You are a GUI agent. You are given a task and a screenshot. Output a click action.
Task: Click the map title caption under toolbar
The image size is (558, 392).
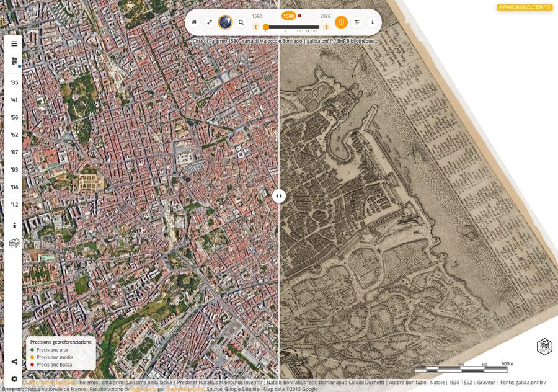(x=285, y=42)
